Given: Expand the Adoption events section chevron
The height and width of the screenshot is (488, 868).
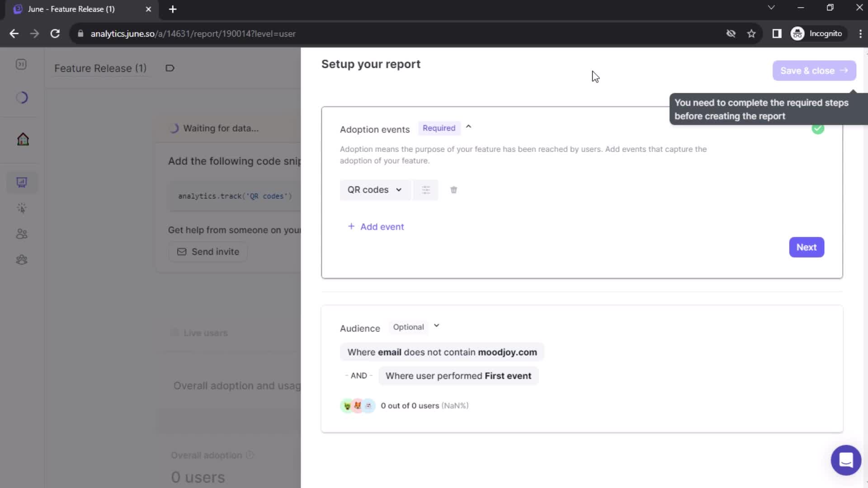Looking at the screenshot, I should 469,127.
